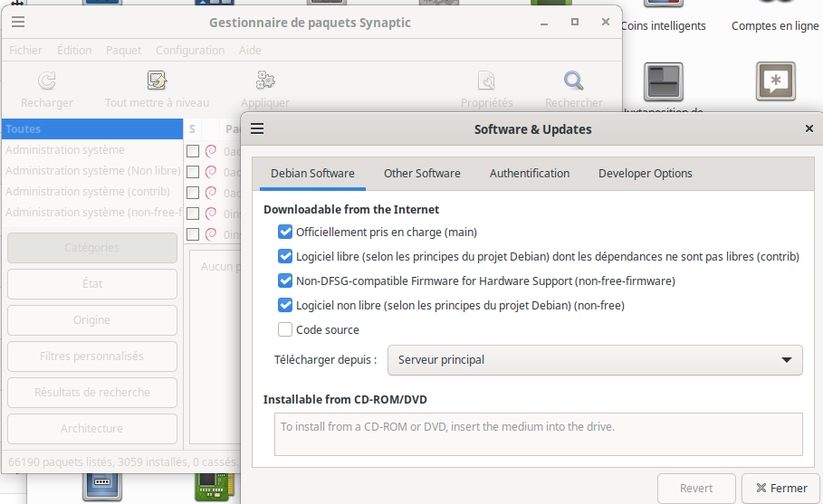Enable the Code source checkbox
Viewport: 823px width, 504px height.
(285, 329)
